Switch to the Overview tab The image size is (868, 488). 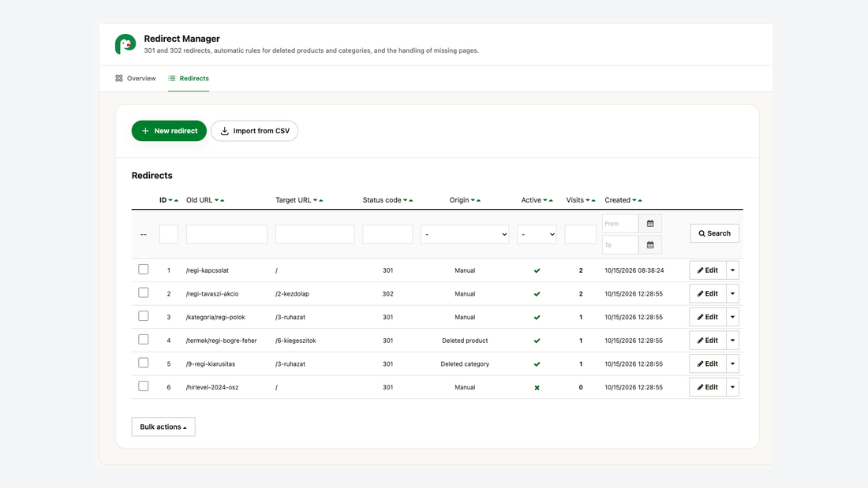136,79
